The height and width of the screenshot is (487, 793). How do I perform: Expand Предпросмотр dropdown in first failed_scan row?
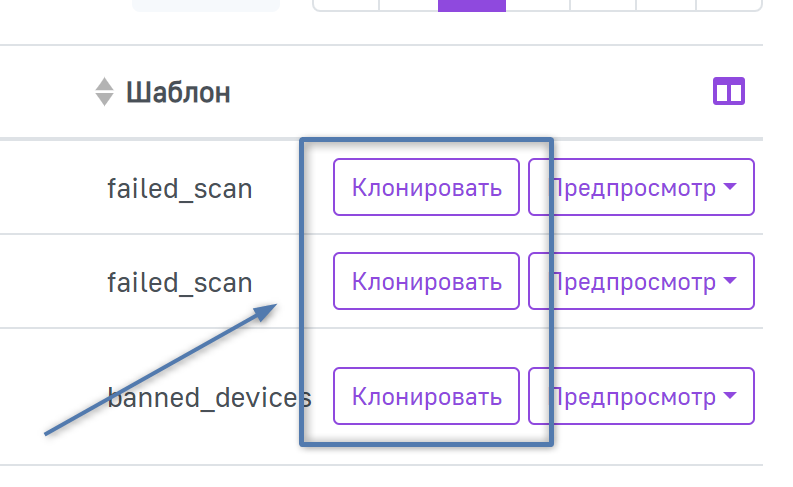(642, 187)
